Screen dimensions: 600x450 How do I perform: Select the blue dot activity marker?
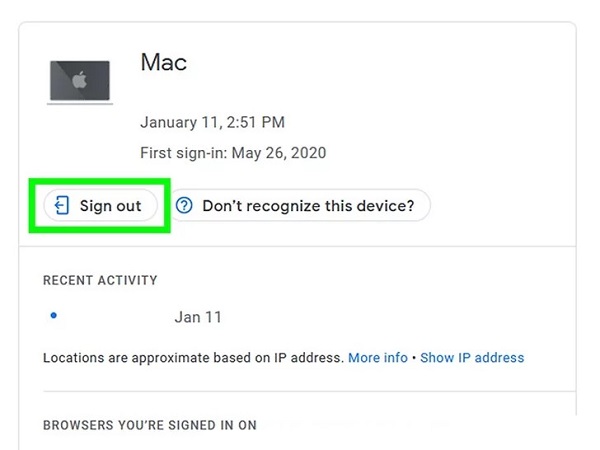pos(54,315)
